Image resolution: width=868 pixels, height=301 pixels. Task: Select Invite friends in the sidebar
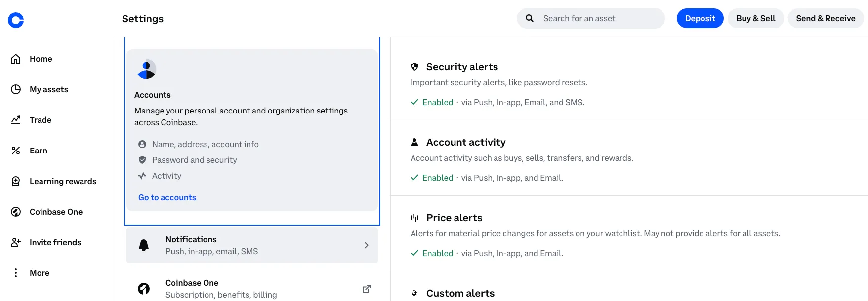coord(55,242)
